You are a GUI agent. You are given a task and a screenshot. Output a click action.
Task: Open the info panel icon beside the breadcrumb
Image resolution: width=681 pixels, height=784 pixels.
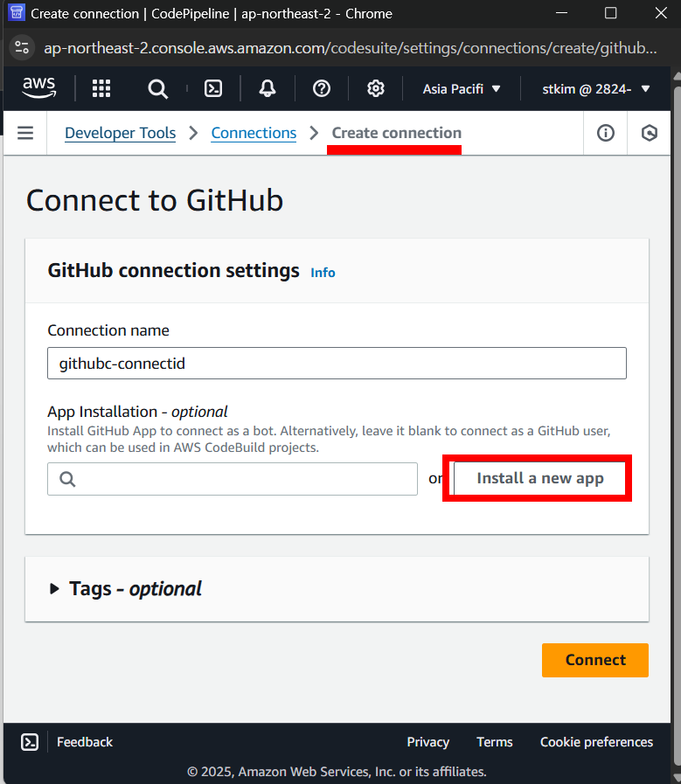605,133
